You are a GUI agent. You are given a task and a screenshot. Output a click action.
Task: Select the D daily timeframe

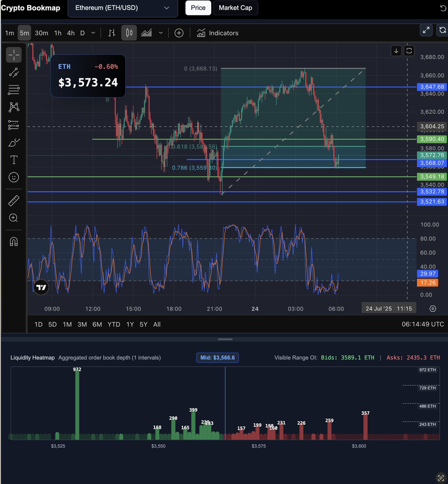tap(82, 33)
